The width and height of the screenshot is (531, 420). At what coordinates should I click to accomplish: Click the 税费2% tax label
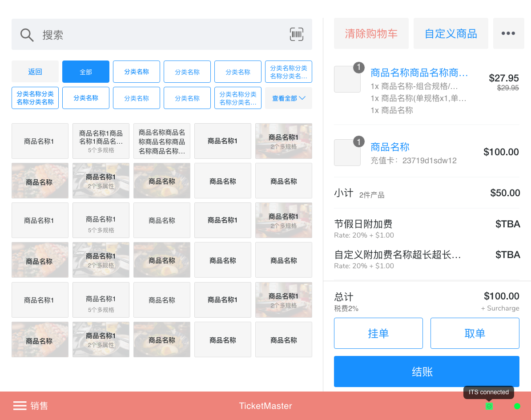346,308
